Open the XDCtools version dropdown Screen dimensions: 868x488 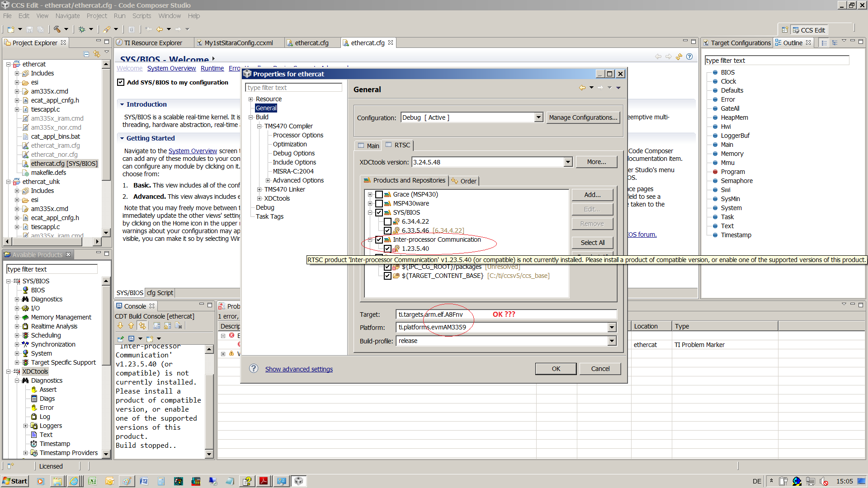point(568,162)
